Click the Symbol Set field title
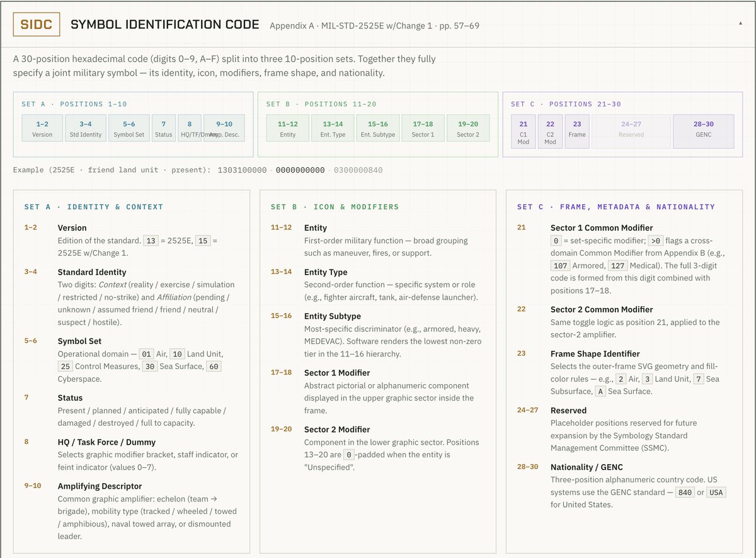This screenshot has width=756, height=558. point(79,341)
